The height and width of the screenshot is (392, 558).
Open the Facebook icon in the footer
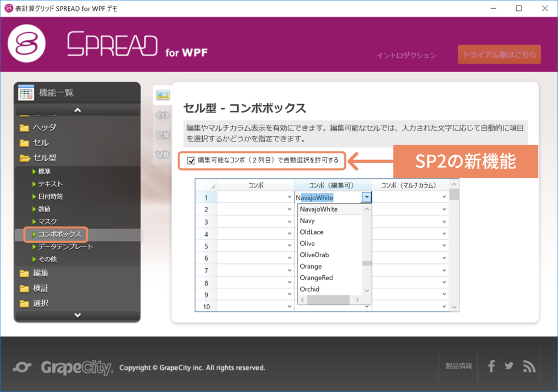tap(492, 366)
